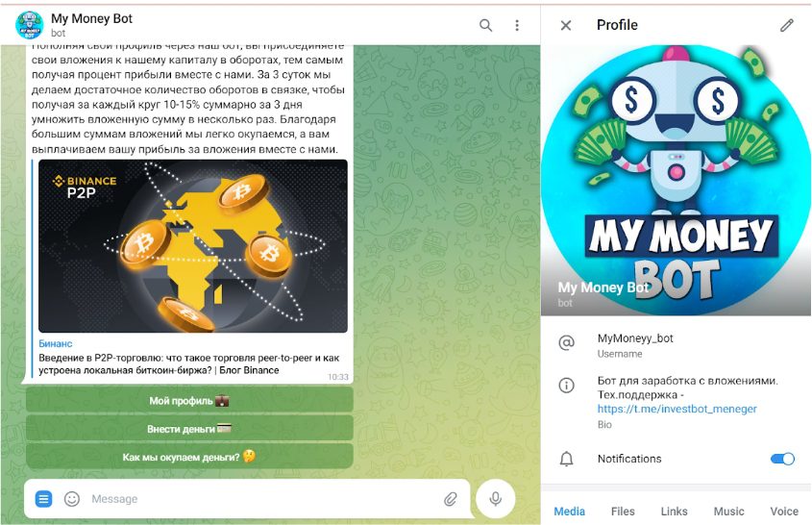The height and width of the screenshot is (525, 812).
Task: Open the Binance P2P preview image
Action: (x=193, y=246)
